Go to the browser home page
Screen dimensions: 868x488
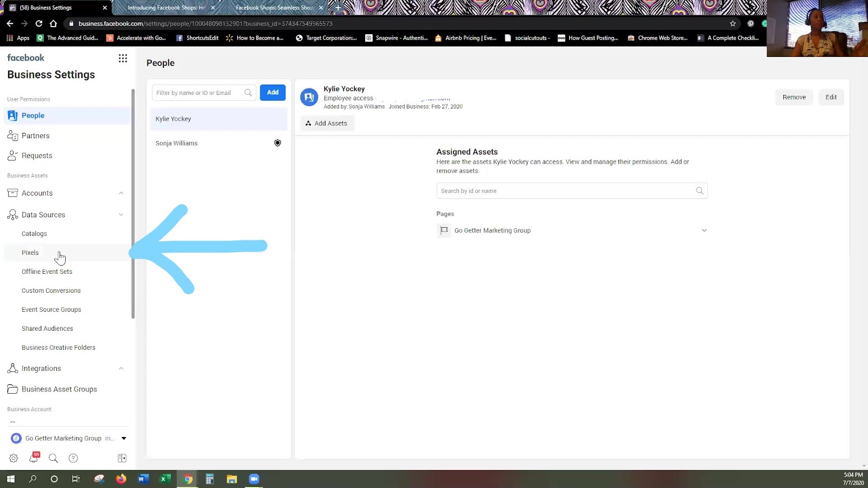point(53,23)
